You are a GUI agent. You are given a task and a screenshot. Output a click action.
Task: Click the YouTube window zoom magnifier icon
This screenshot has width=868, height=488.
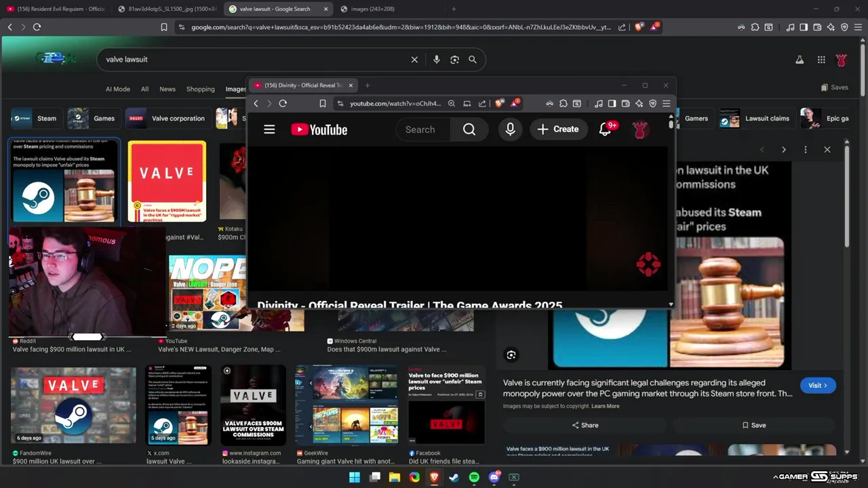click(x=452, y=104)
